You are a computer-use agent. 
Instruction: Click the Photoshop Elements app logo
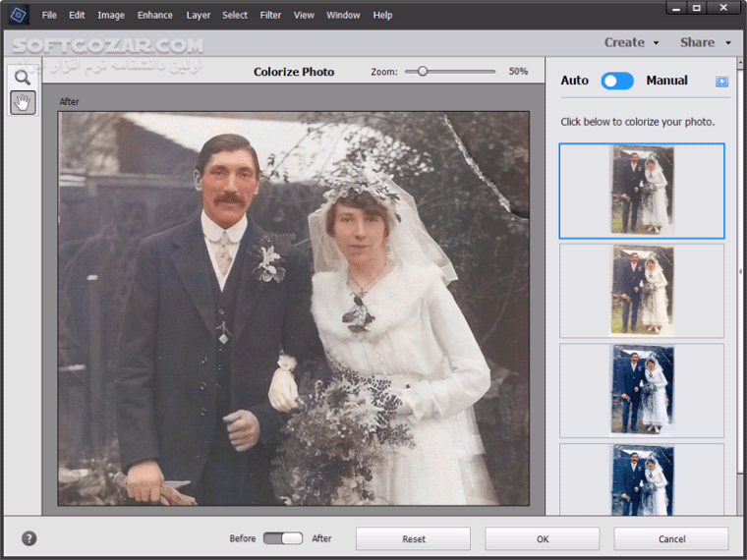pyautogui.click(x=19, y=15)
